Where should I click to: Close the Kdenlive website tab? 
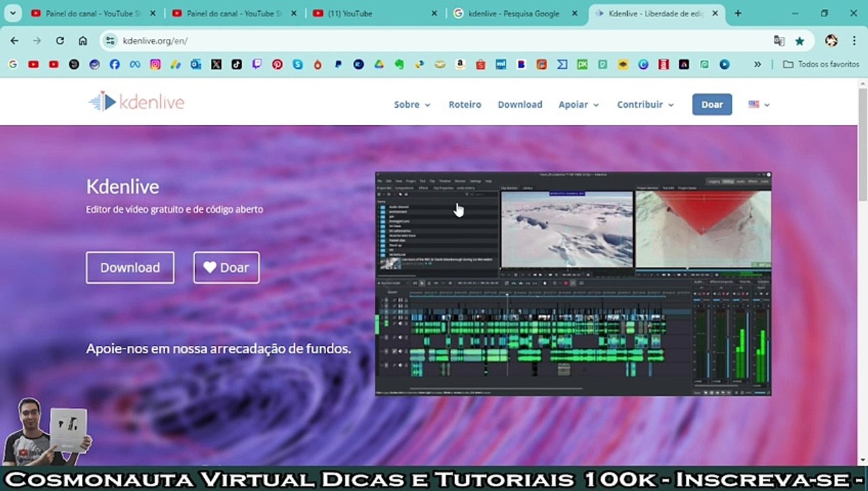point(715,13)
